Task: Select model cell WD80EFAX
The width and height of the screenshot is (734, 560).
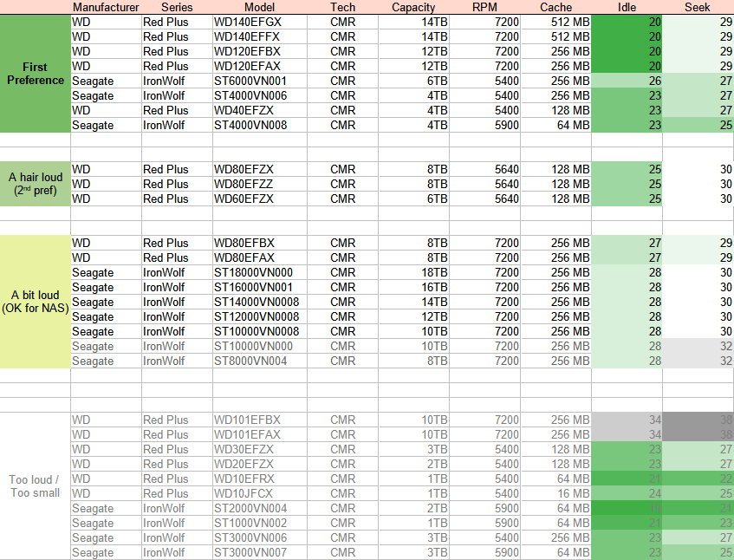Action: (260, 257)
